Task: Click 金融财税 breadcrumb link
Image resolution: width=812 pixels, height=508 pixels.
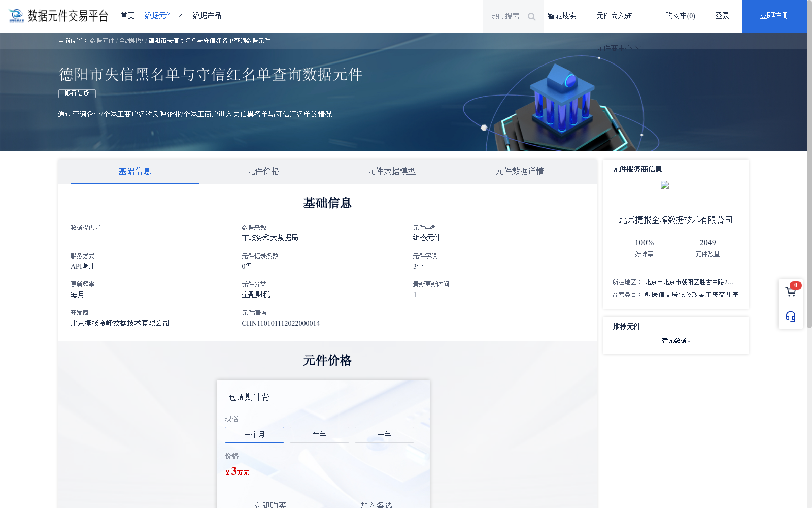Action: (x=131, y=41)
